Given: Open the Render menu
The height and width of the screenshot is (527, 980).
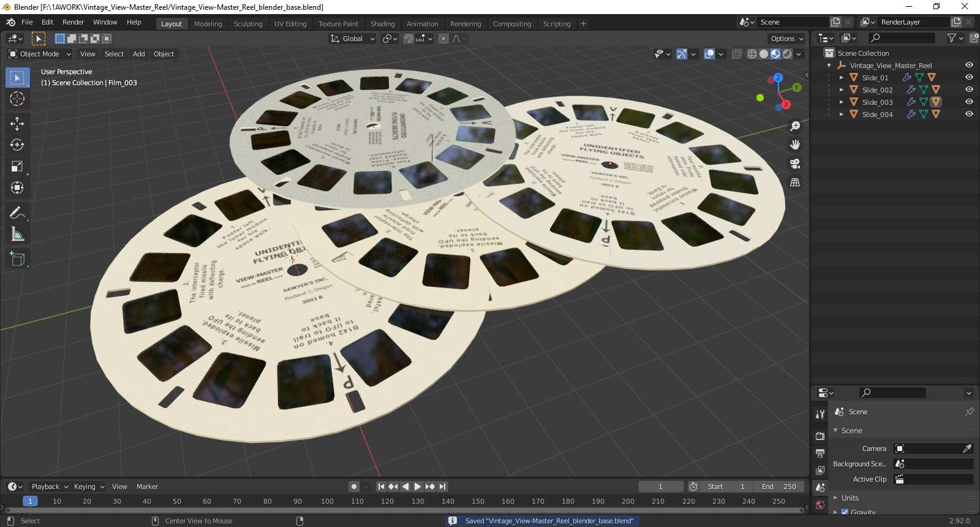Looking at the screenshot, I should tap(73, 22).
